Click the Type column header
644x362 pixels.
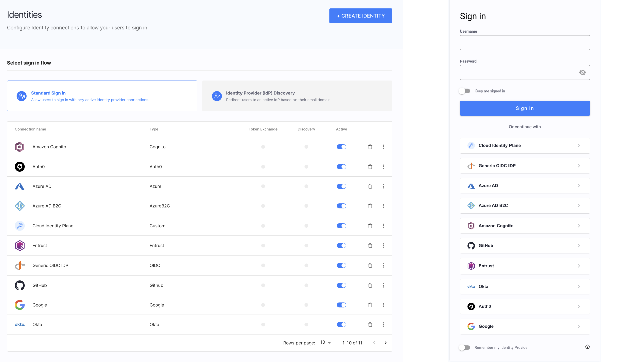[x=154, y=129]
